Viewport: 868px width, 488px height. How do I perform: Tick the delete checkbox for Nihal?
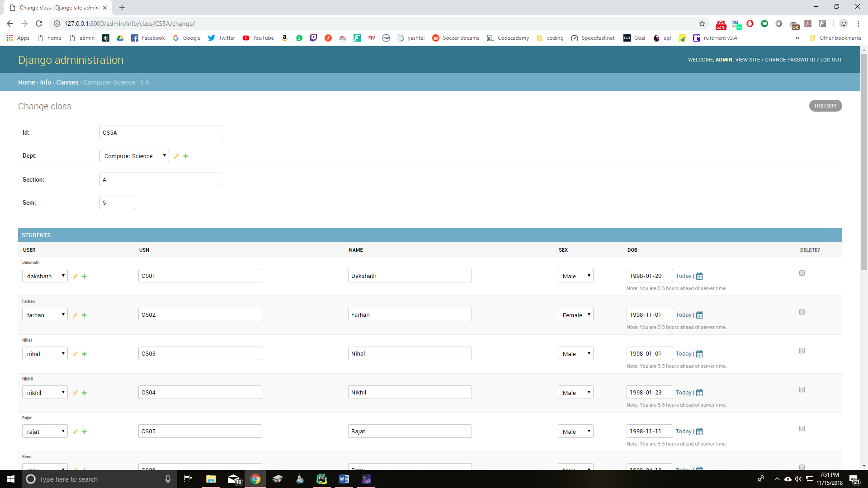(802, 351)
